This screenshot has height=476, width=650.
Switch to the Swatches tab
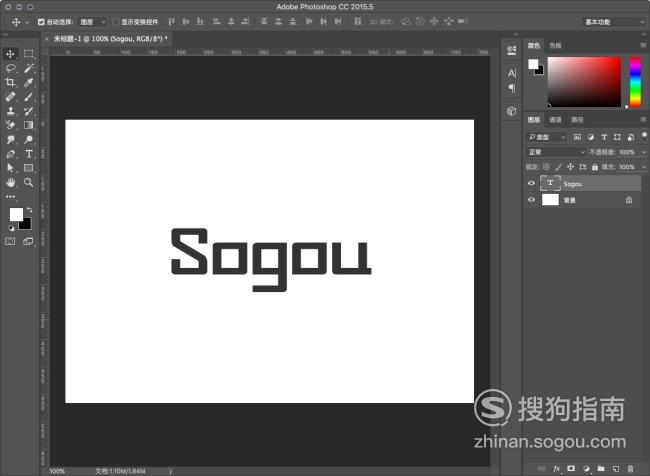tap(555, 46)
